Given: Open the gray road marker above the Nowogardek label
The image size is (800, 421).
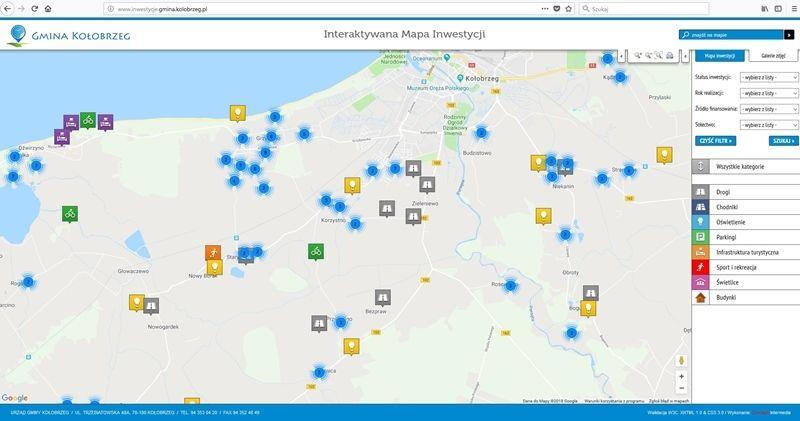Looking at the screenshot, I should tap(151, 306).
